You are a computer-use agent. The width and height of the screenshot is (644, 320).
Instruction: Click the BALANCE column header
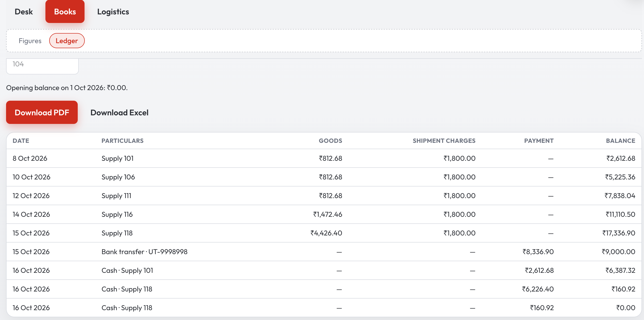pyautogui.click(x=621, y=141)
